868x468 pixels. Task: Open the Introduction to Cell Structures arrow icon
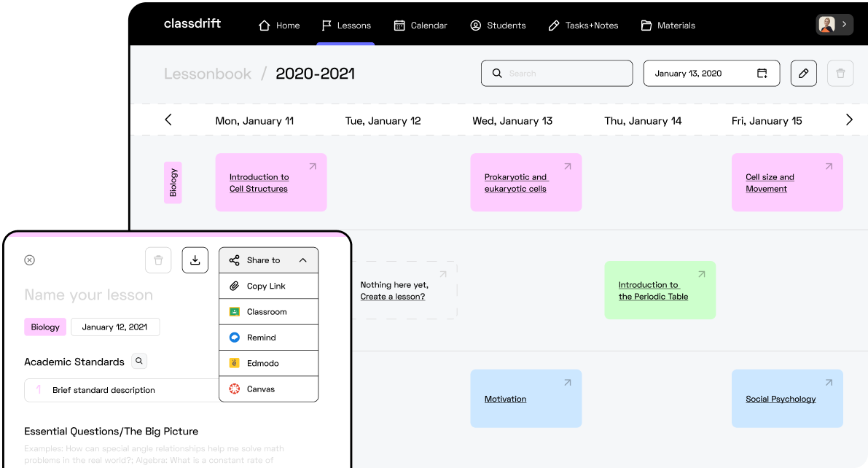312,167
